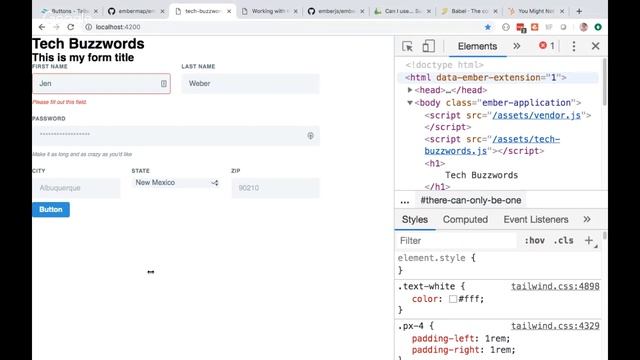
Task: Open the new tab plus button
Action: tap(579, 11)
